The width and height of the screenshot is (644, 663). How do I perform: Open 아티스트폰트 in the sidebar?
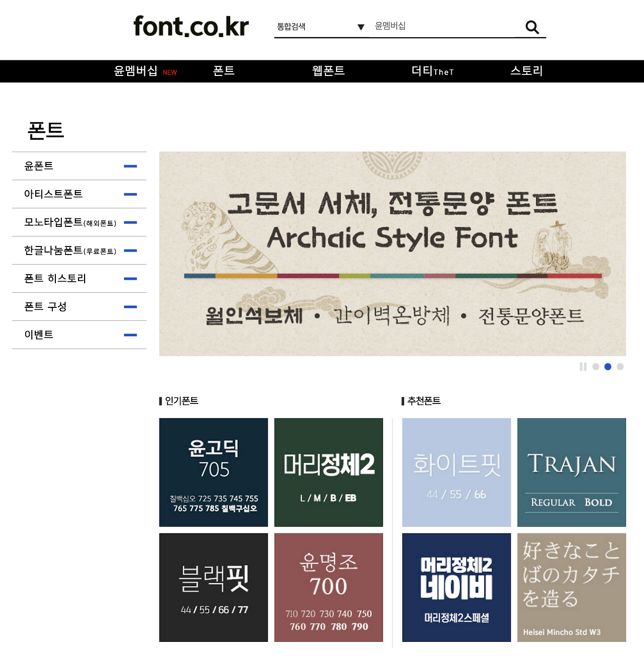point(53,194)
